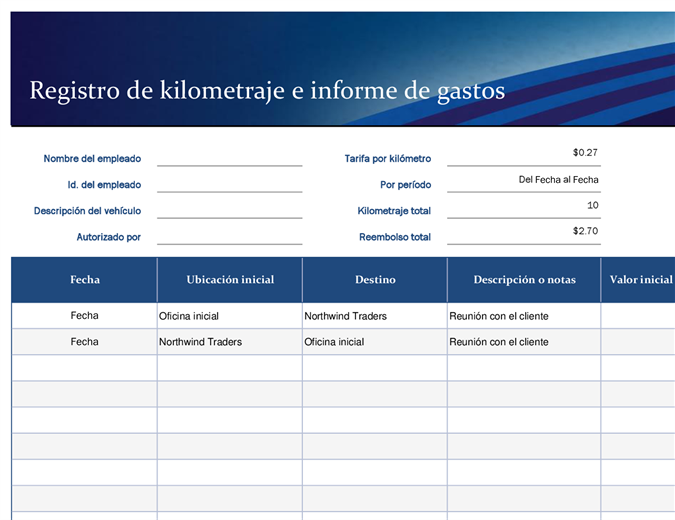Click the 'Descripción del vehículo' input line

click(229, 211)
